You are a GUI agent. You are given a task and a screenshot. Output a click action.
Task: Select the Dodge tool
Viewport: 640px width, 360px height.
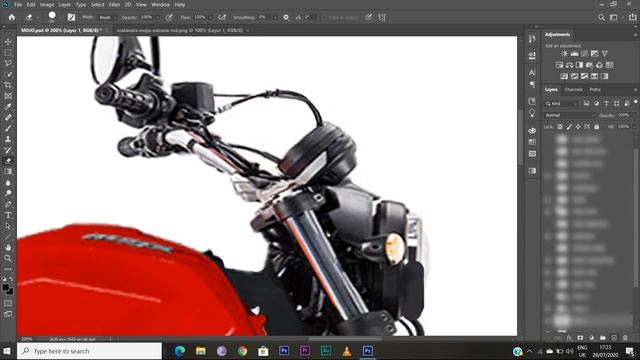point(8,193)
